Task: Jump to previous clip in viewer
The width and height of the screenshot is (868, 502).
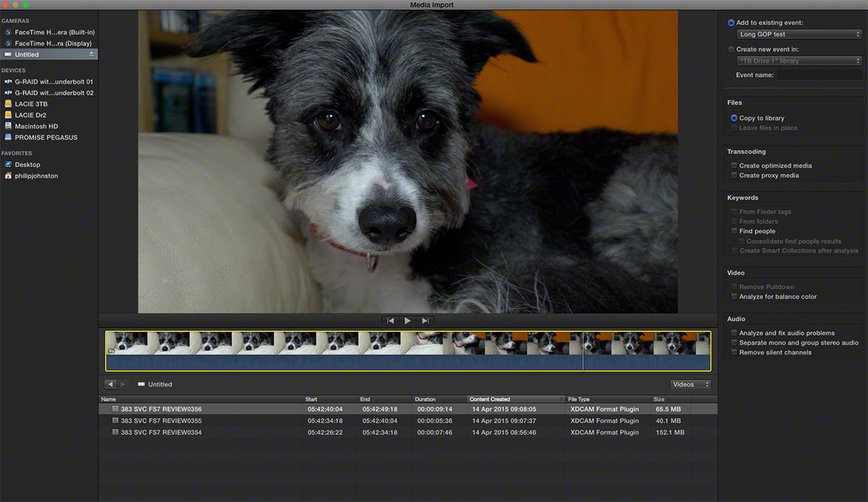Action: pyautogui.click(x=391, y=320)
